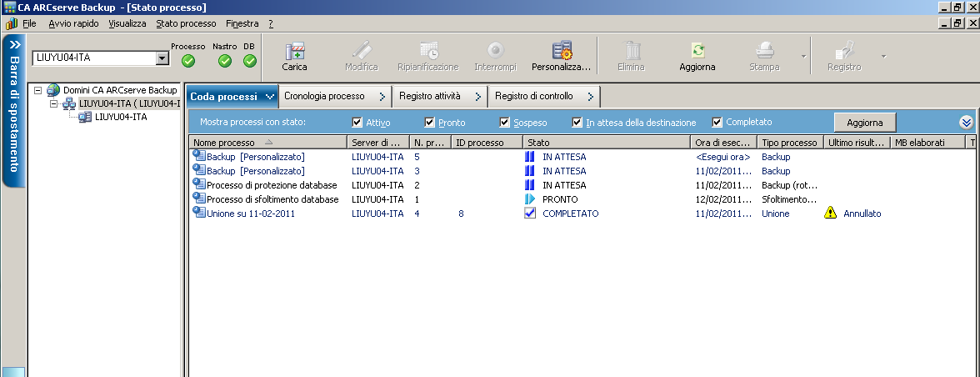This screenshot has height=377, width=980.
Task: Open the Personalizza toolbar icon
Action: [562, 51]
